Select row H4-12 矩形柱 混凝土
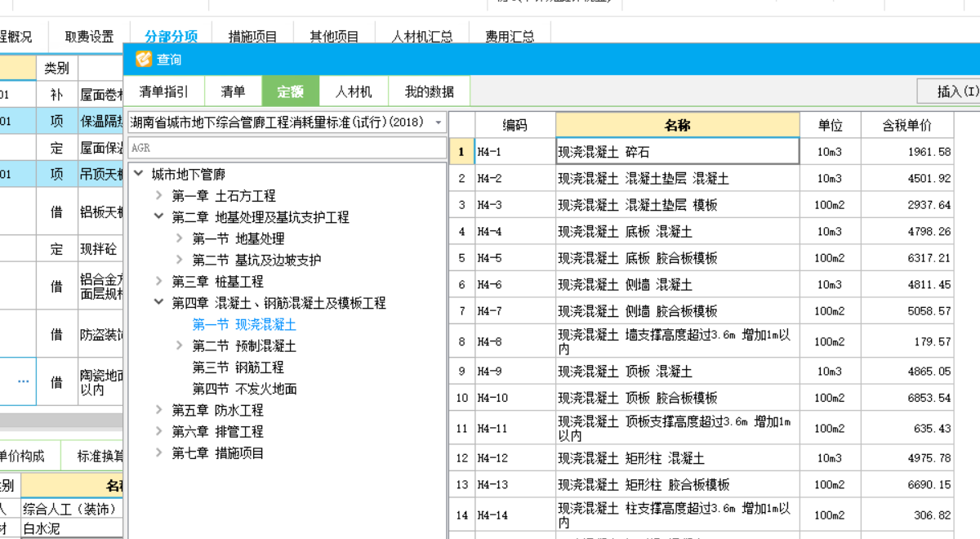This screenshot has width=980, height=539. point(702,458)
